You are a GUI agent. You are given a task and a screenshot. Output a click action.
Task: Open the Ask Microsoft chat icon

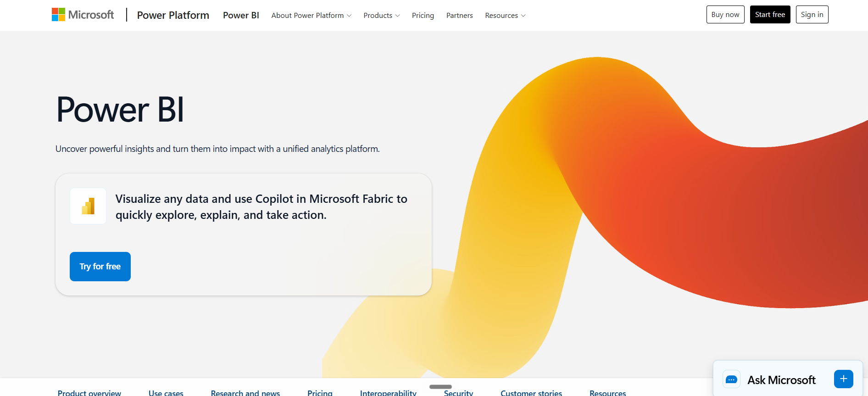[731, 379]
